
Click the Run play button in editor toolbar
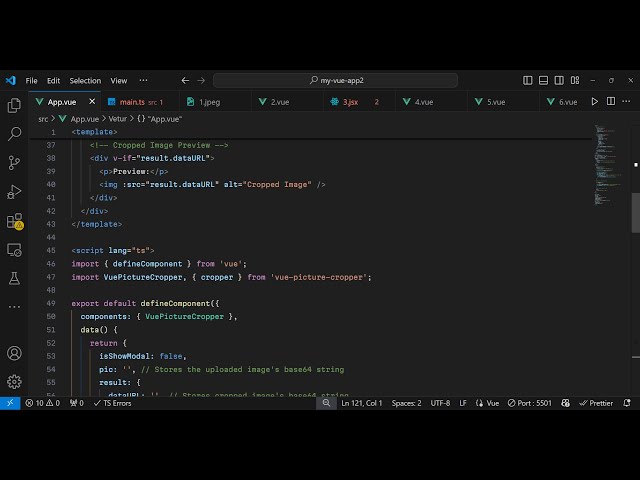tap(595, 101)
